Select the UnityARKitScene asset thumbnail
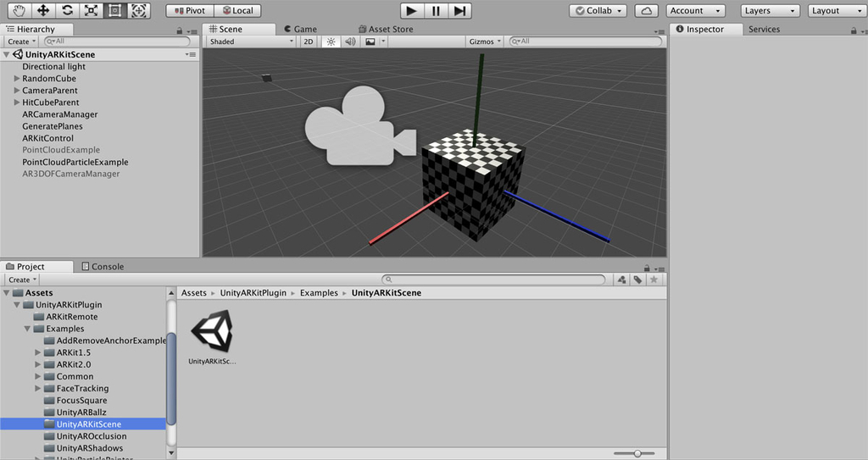This screenshot has height=460, width=868. click(x=212, y=331)
